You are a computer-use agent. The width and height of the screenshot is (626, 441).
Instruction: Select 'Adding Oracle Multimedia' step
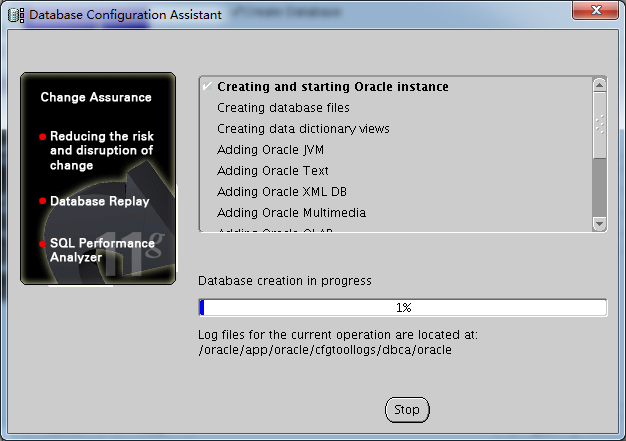[x=291, y=213]
